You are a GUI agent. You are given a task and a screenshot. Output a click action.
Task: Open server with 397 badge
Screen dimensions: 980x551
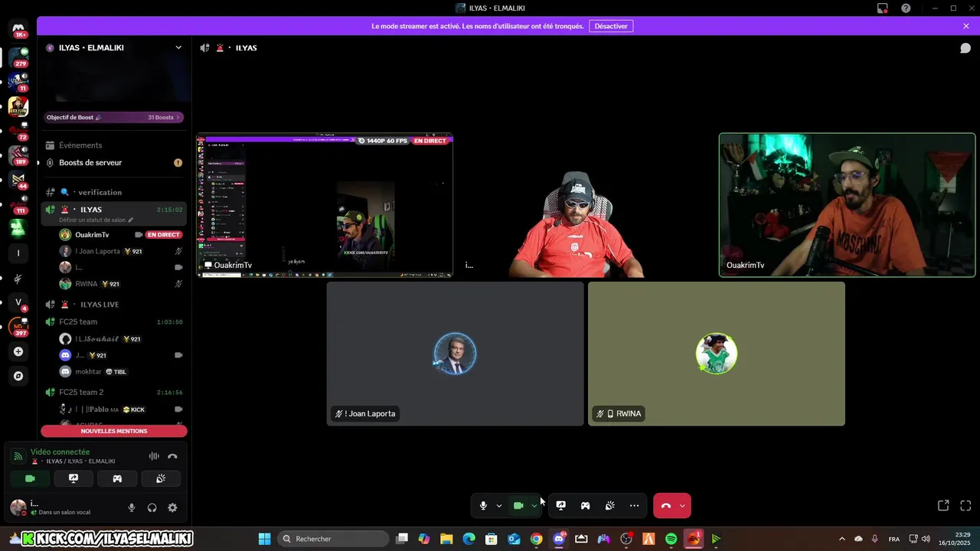(x=18, y=327)
